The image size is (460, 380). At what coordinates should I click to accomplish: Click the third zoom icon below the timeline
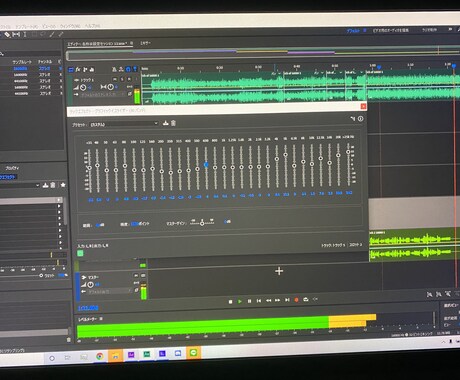coord(448,294)
